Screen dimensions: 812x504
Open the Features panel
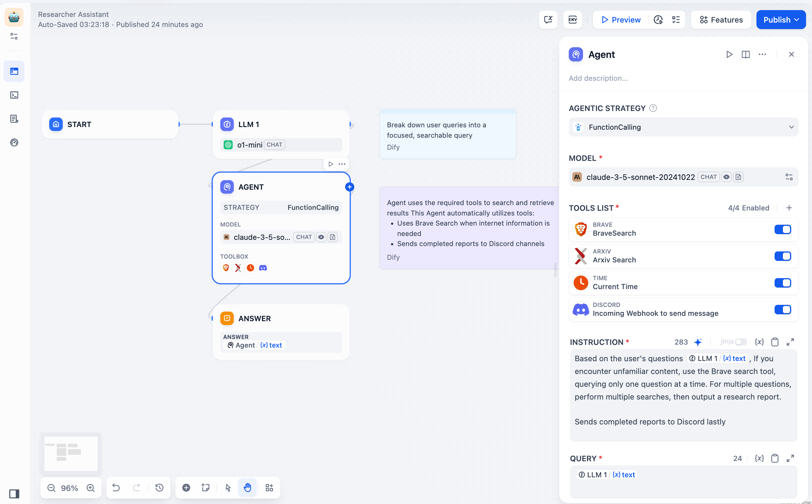[721, 20]
